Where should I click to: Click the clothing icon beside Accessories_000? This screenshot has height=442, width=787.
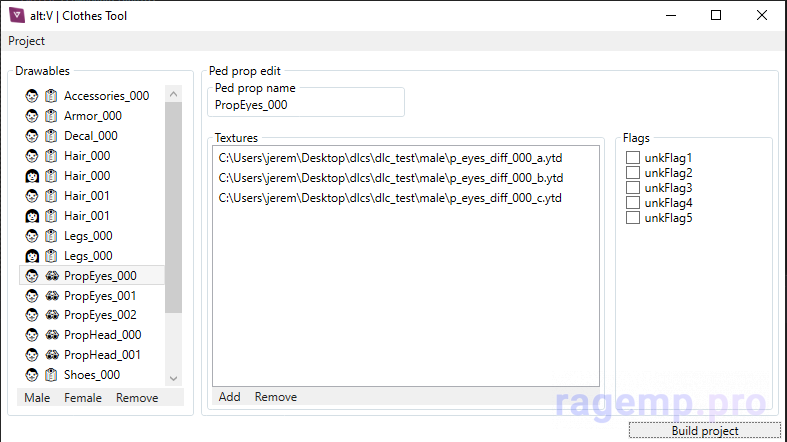[x=51, y=96]
